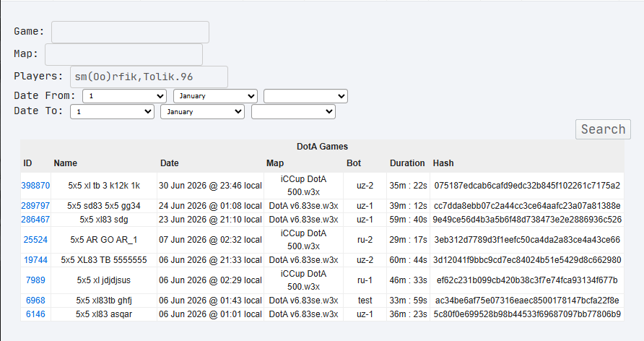The height and width of the screenshot is (341, 644).
Task: Expand the Date To month dropdown
Action: 202,112
